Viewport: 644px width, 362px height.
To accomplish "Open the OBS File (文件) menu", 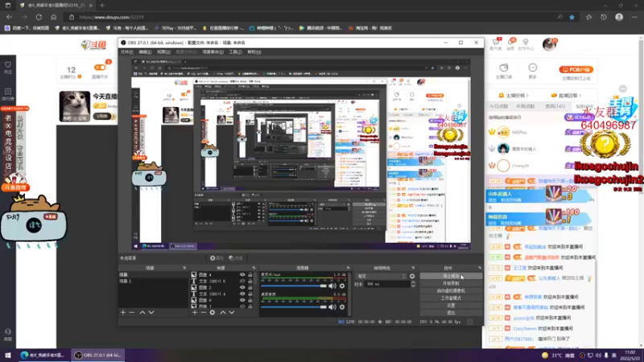I will click(126, 52).
